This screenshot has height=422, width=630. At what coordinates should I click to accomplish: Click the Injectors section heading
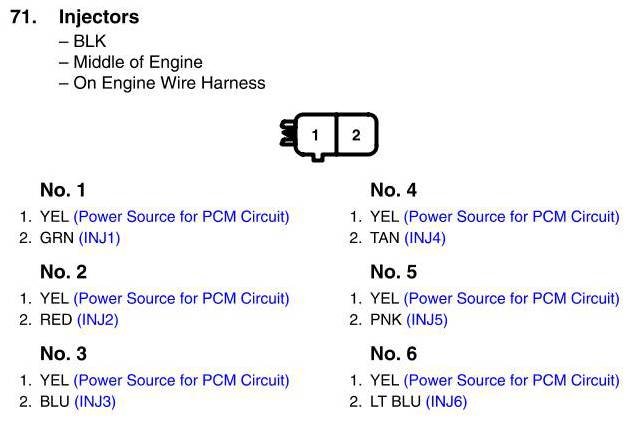pos(99,17)
